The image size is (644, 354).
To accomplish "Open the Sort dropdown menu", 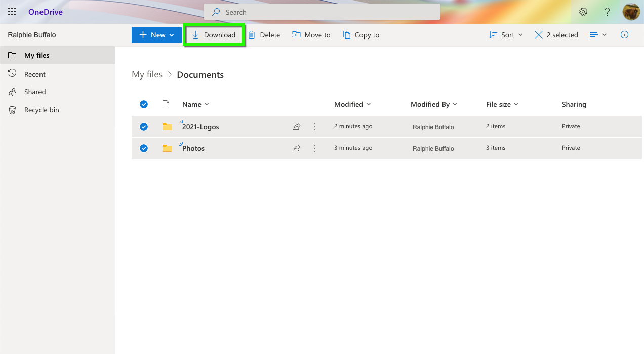I will tap(506, 35).
